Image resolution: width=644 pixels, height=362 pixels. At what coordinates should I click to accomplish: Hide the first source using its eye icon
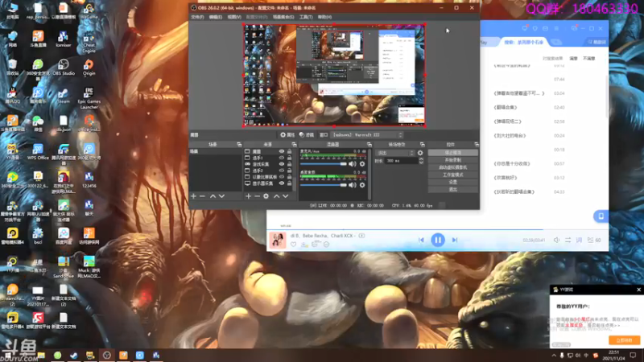(x=282, y=151)
